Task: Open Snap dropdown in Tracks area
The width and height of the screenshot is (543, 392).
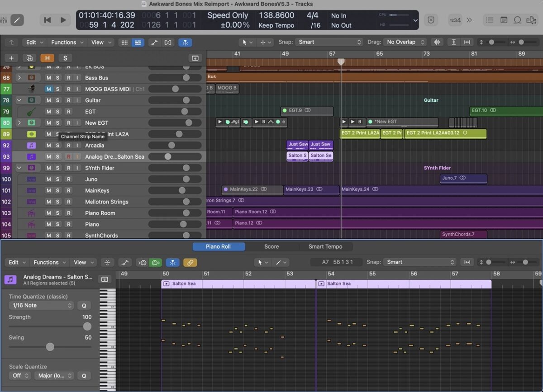Action: tap(329, 42)
